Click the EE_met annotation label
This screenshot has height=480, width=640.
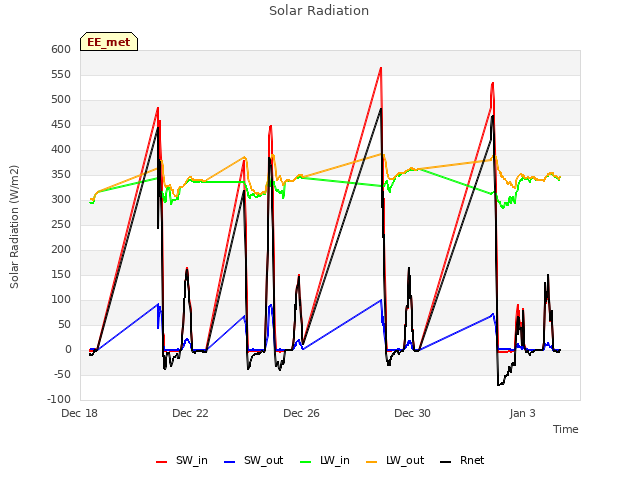click(109, 42)
